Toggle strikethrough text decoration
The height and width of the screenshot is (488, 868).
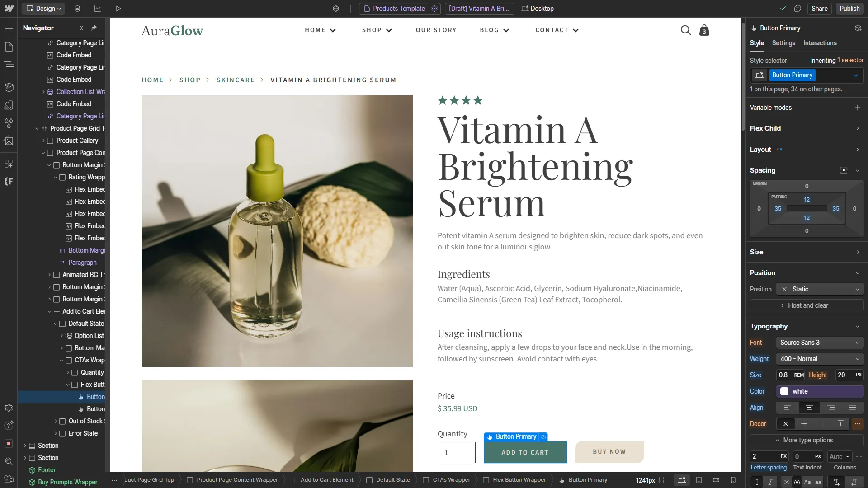pos(804,424)
